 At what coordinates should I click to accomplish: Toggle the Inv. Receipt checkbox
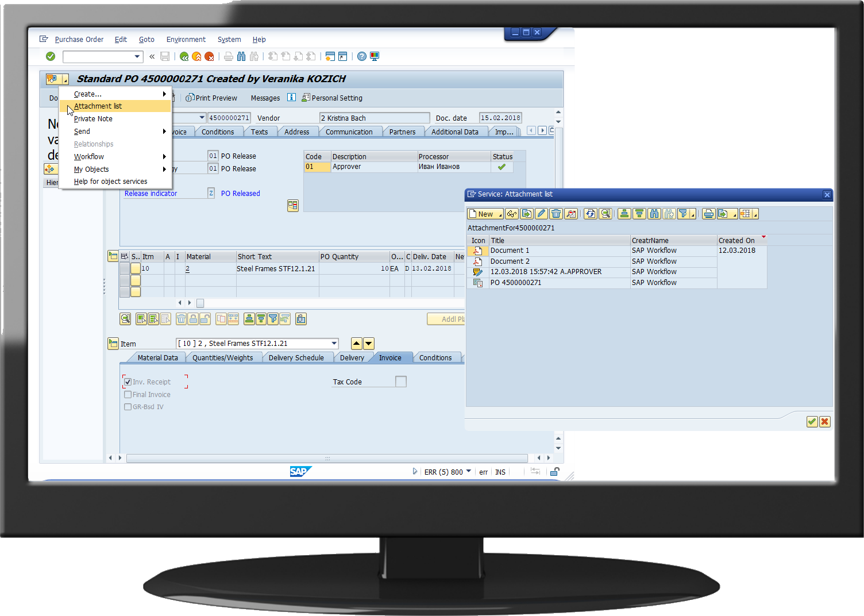click(x=128, y=382)
